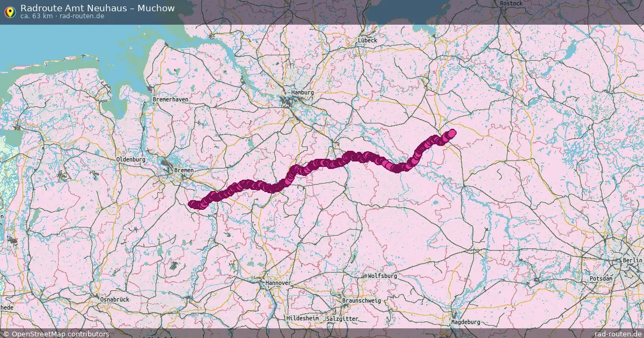Click the Hannover city label
Viewport: 644px width, 338px height.
[278, 283]
